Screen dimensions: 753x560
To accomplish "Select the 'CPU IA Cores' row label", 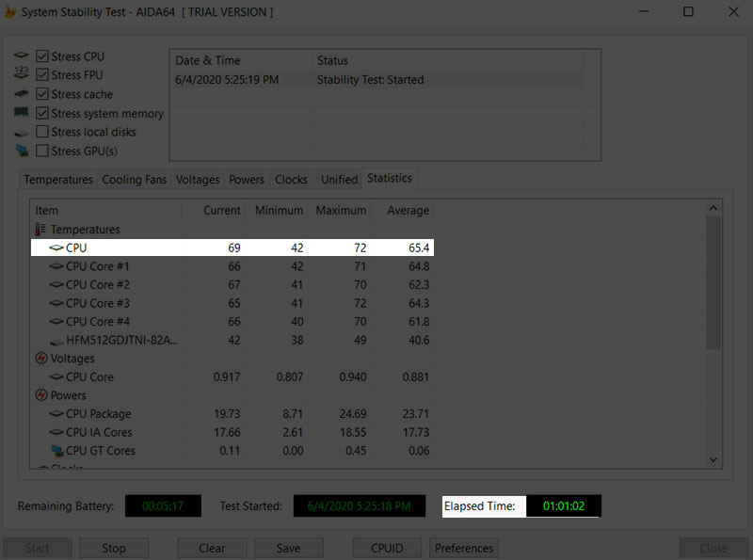I will click(x=99, y=432).
